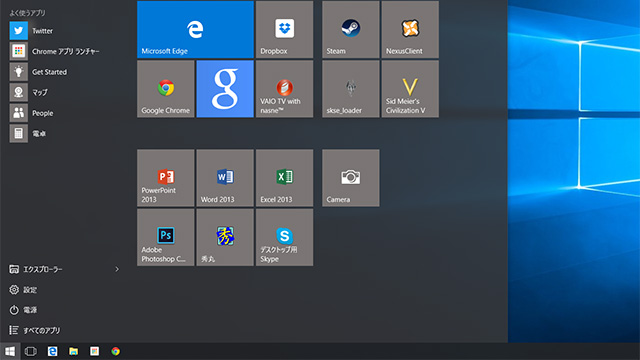Open the 秀丸 editor tile
640x360 pixels.
tap(225, 238)
